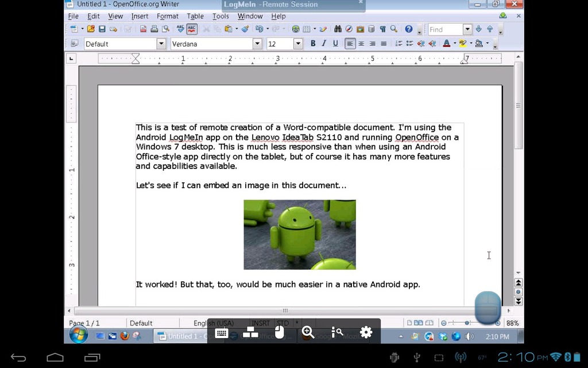Show Draw Functions with the pencil icon

pos(323,29)
